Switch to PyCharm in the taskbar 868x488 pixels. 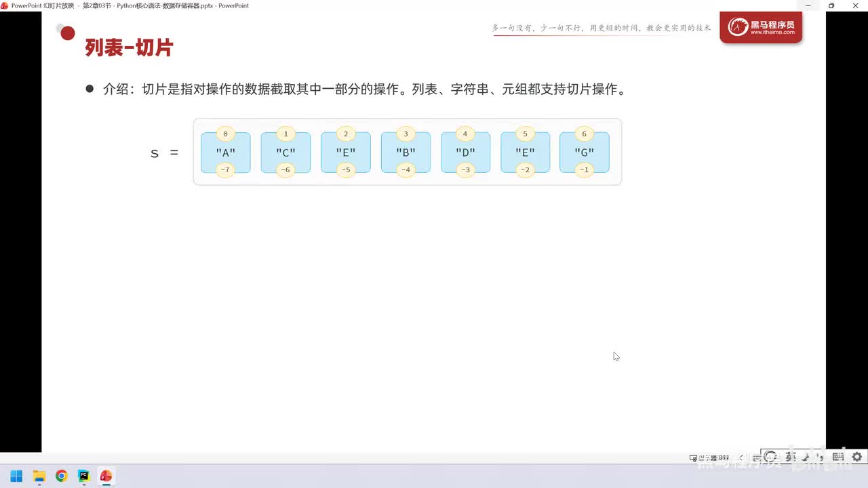coord(83,476)
